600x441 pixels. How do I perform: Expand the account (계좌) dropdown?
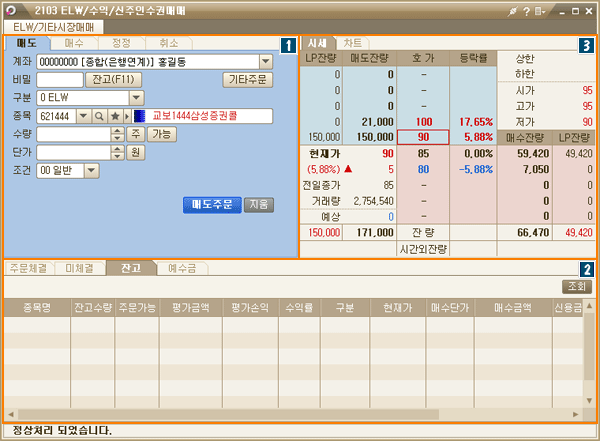coord(266,62)
